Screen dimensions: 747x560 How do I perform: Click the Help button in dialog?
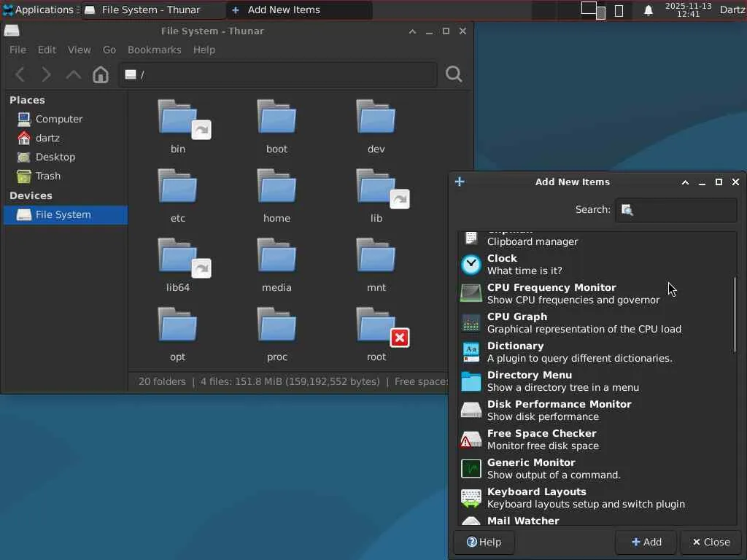coord(484,542)
